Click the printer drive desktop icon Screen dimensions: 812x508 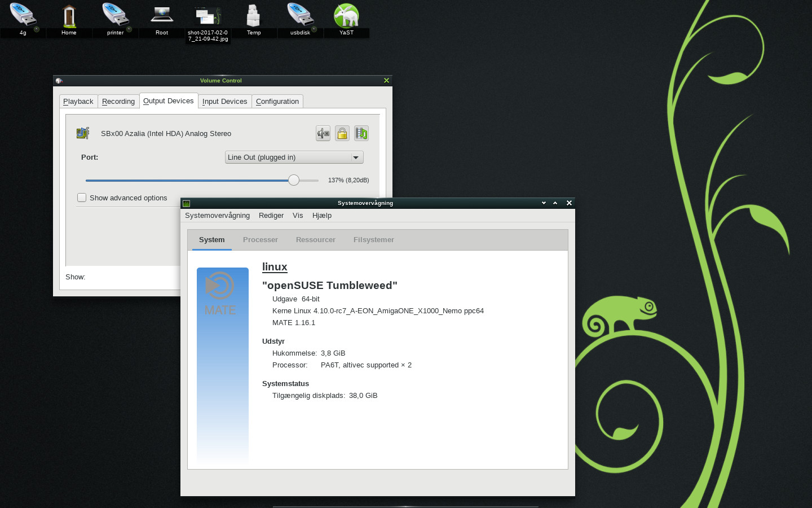tap(115, 17)
